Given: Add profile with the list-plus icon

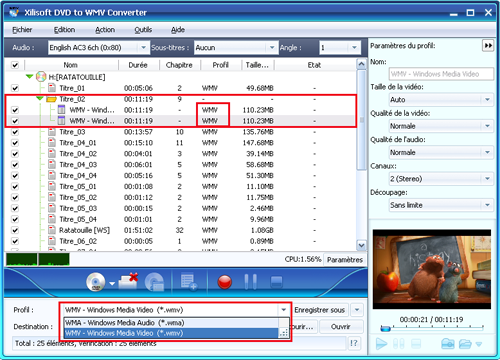Looking at the screenshot, I should coord(189,282).
